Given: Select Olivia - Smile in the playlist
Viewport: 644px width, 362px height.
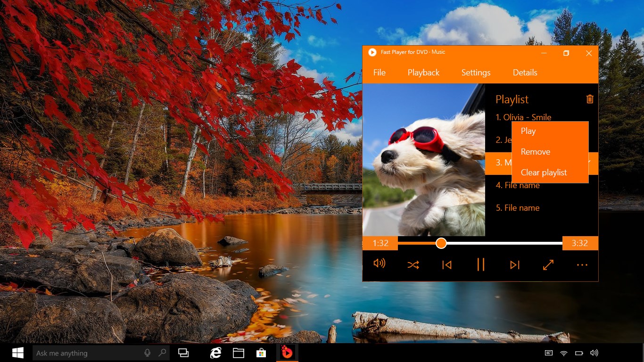Looking at the screenshot, I should [x=523, y=117].
